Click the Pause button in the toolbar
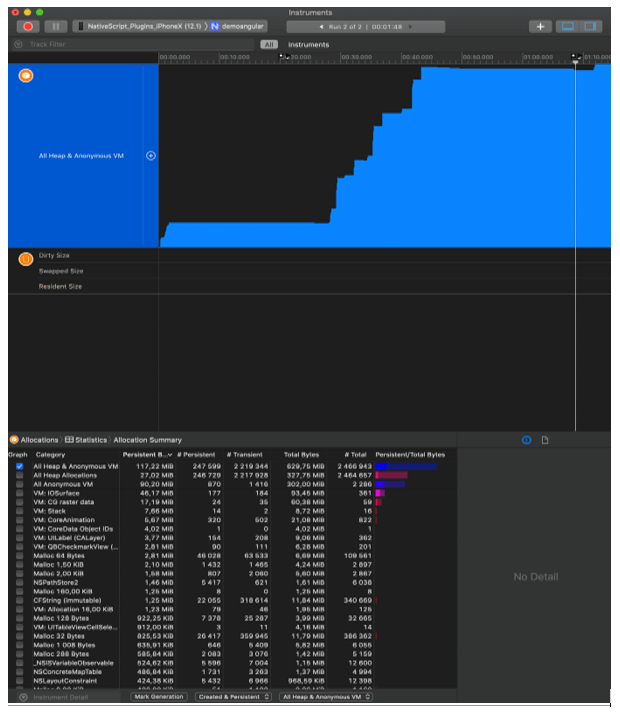 click(x=56, y=26)
